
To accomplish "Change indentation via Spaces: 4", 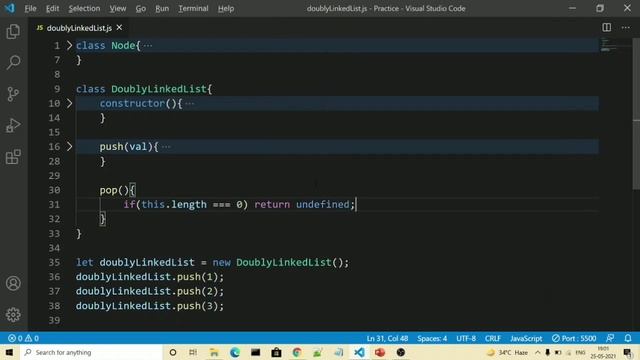I will [432, 338].
